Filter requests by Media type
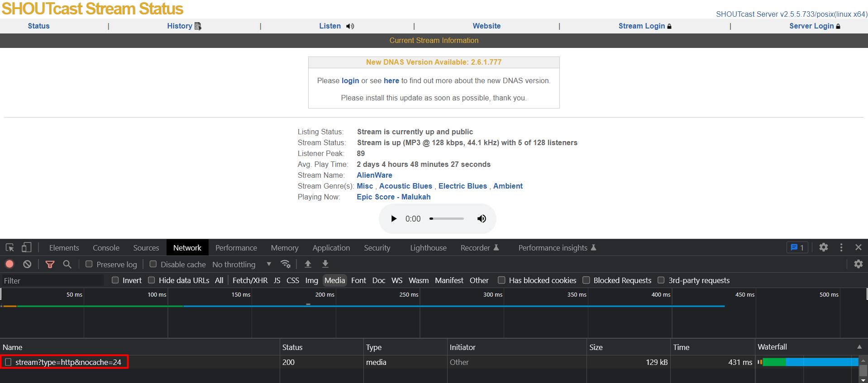Viewport: 868px width, 383px height. (334, 280)
